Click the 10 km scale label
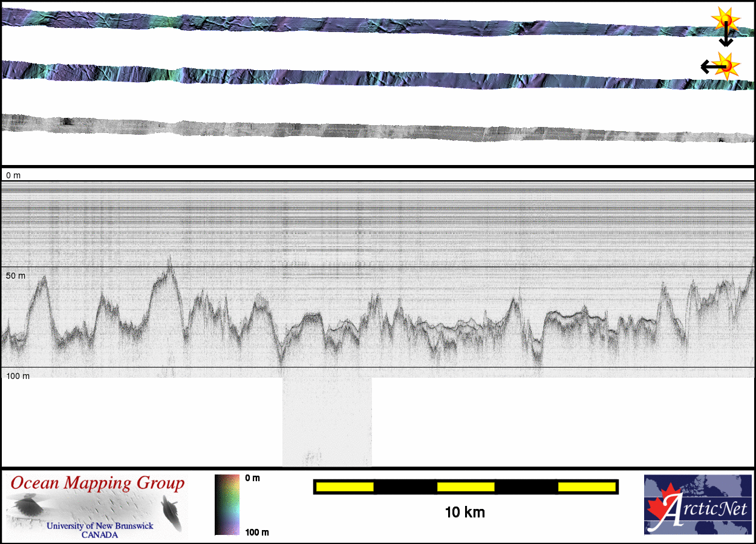756x544 pixels. pos(465,513)
